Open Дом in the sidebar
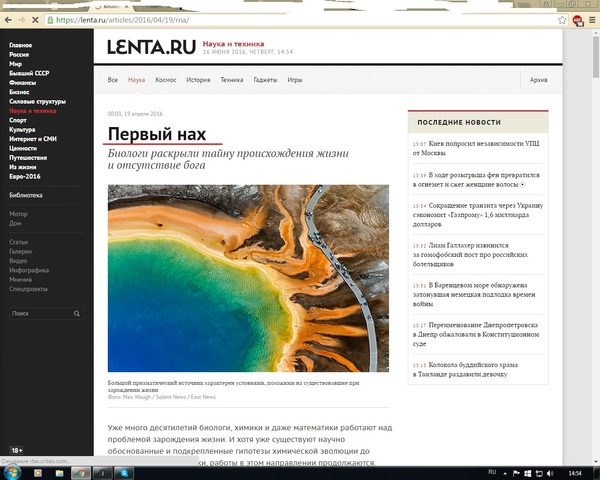The image size is (600, 480). coord(15,223)
